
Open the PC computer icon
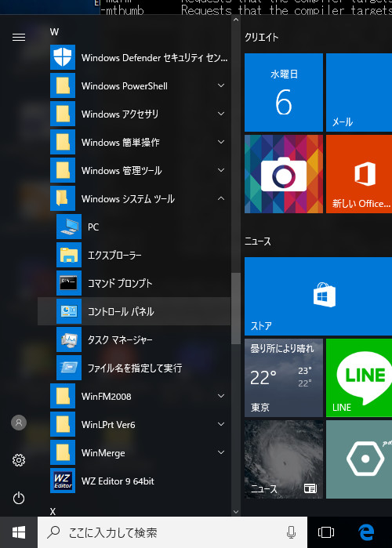coord(69,227)
